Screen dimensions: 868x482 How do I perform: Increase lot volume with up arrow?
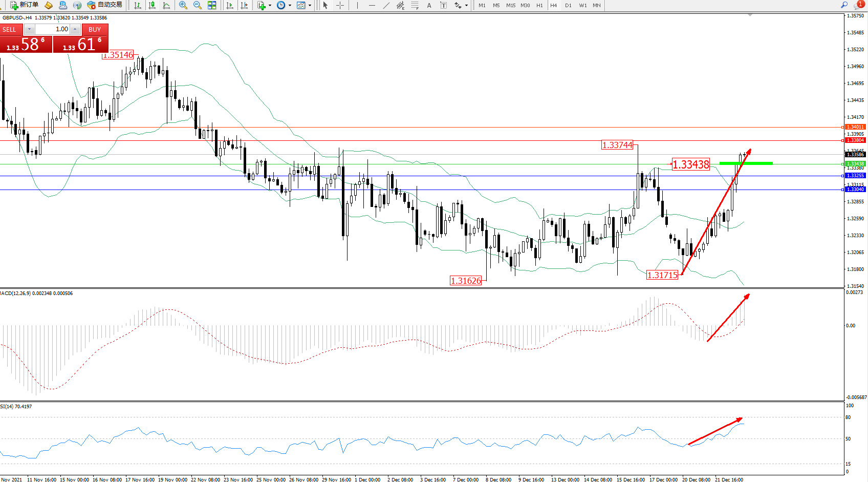pos(75,29)
